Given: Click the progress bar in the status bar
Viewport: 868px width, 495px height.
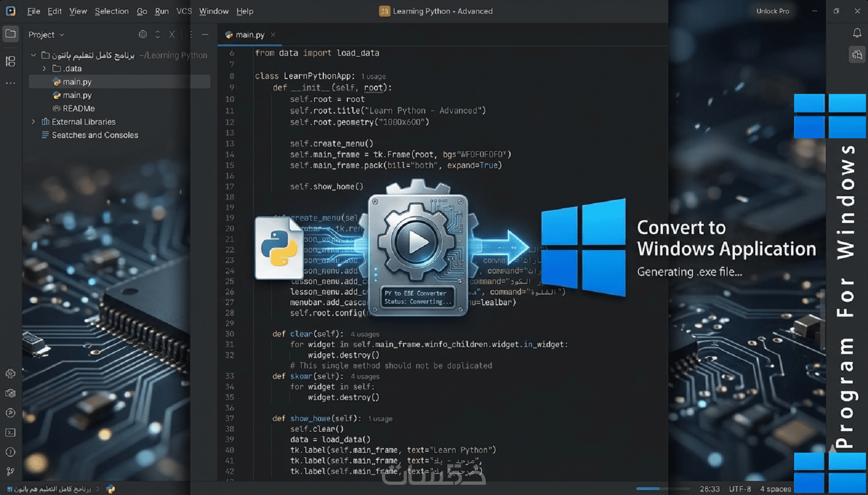Looking at the screenshot, I should click(x=663, y=489).
